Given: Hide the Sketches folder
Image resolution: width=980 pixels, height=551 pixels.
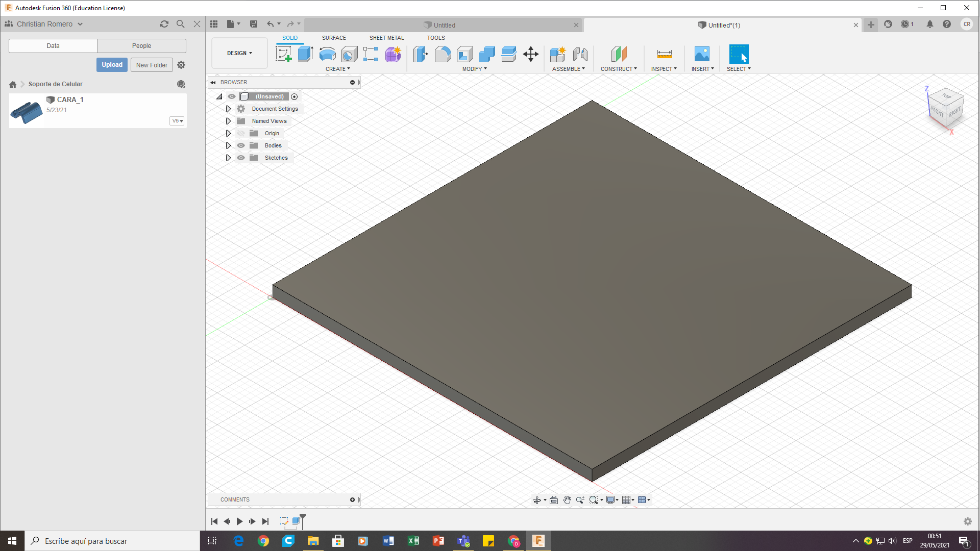Looking at the screenshot, I should [x=241, y=158].
